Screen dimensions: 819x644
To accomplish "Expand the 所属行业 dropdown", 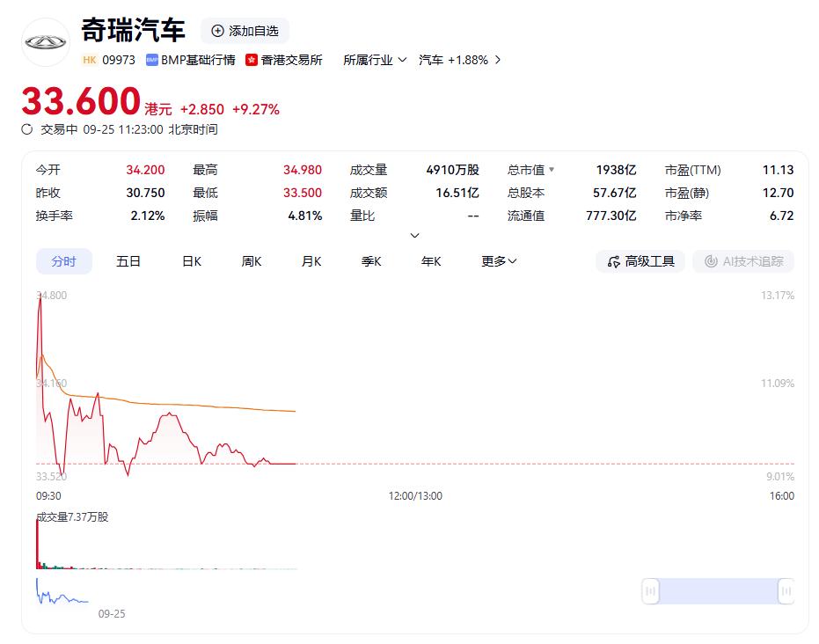I will pyautogui.click(x=375, y=60).
